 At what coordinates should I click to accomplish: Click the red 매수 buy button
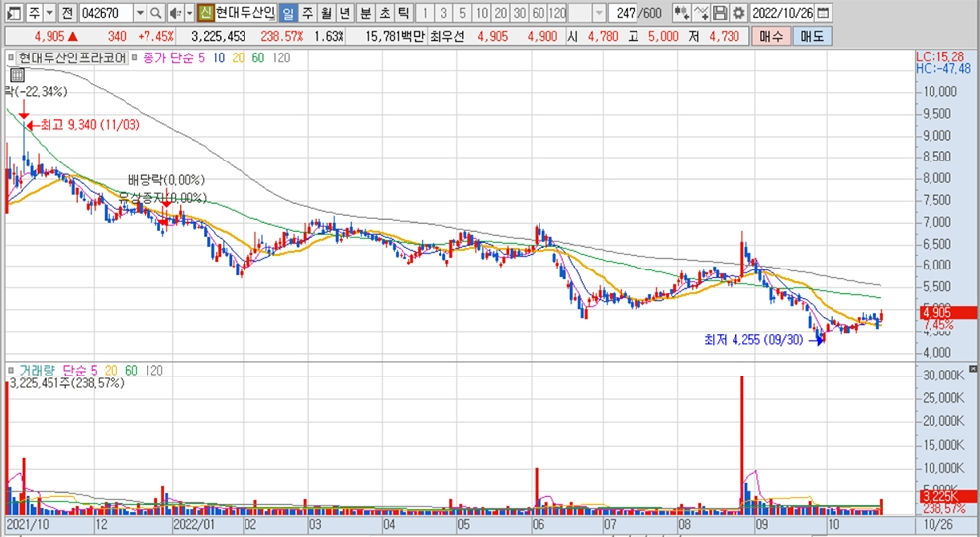(770, 36)
